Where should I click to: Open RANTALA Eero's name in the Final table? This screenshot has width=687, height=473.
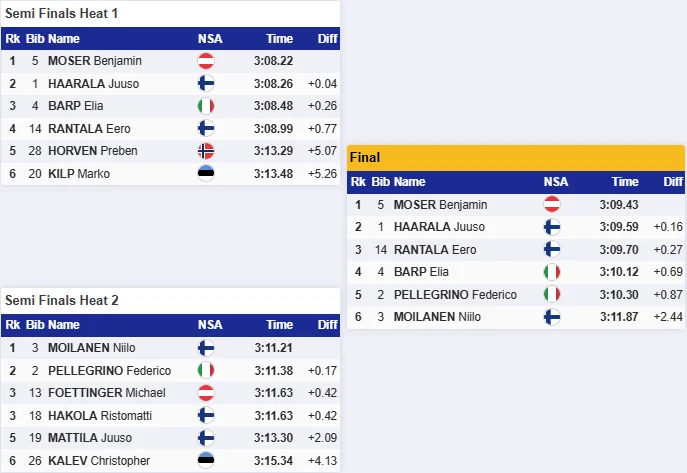(435, 250)
